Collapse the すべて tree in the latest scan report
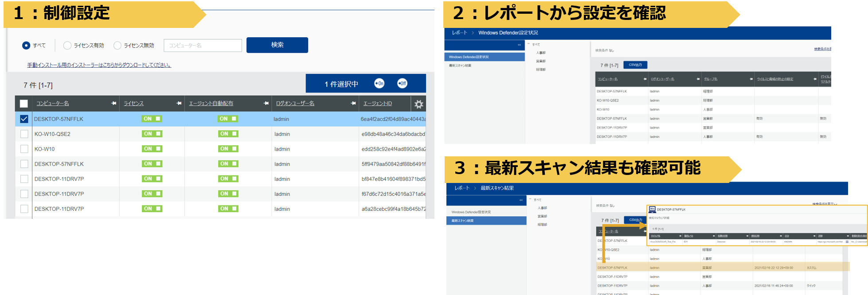This screenshot has width=868, height=295. [x=531, y=200]
